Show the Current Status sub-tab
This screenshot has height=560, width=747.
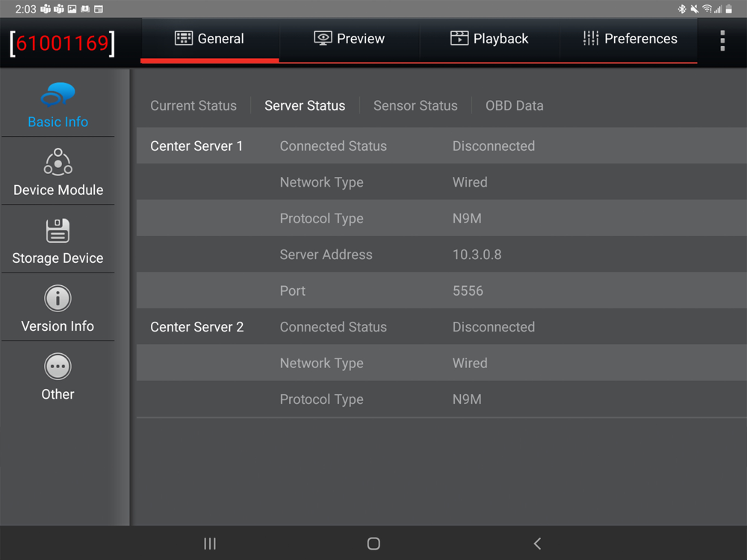click(193, 106)
